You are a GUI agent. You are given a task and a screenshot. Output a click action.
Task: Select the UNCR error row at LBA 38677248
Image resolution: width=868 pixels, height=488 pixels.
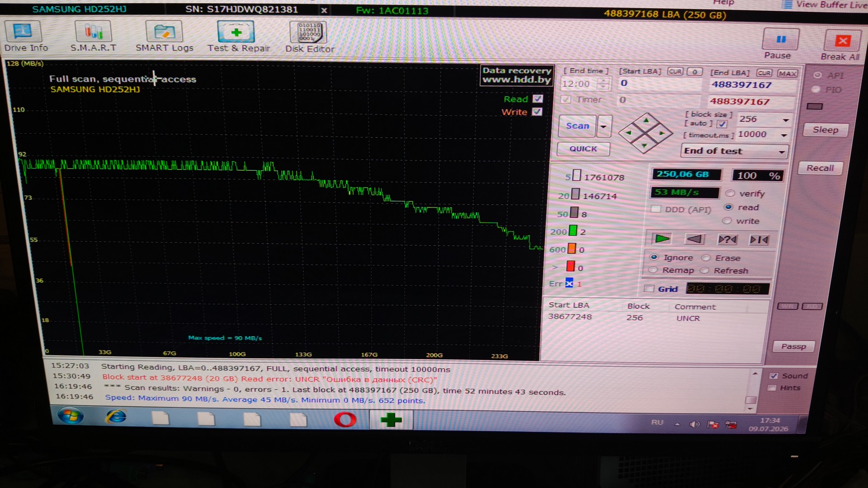[653, 318]
